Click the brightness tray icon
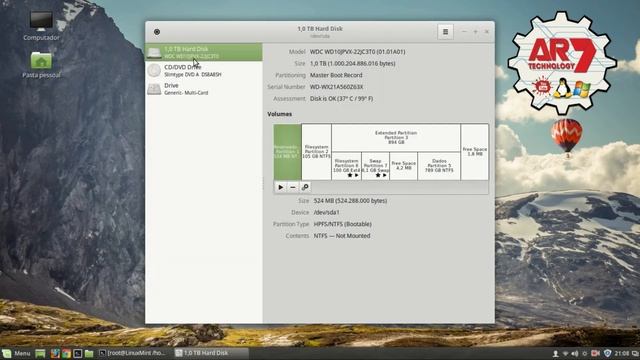The image size is (640, 360). point(585,353)
